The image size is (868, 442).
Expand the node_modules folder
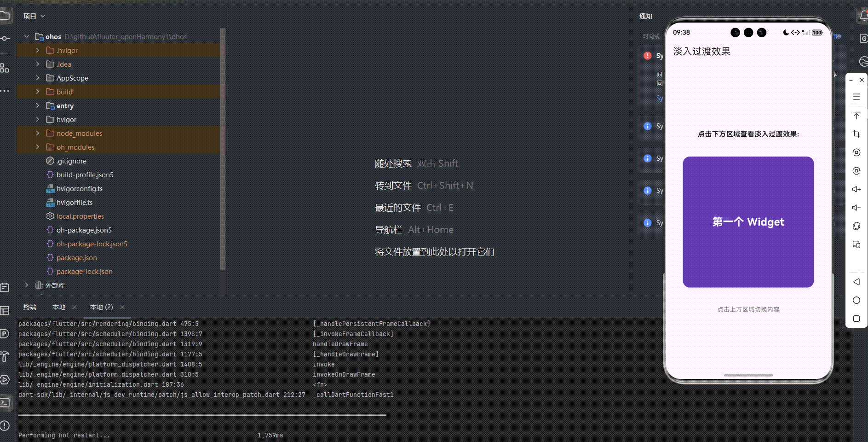click(x=38, y=133)
